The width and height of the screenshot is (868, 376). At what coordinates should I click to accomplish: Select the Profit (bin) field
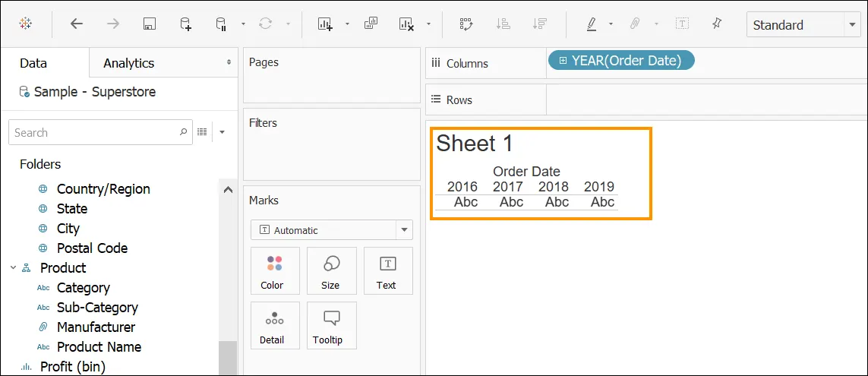point(72,367)
